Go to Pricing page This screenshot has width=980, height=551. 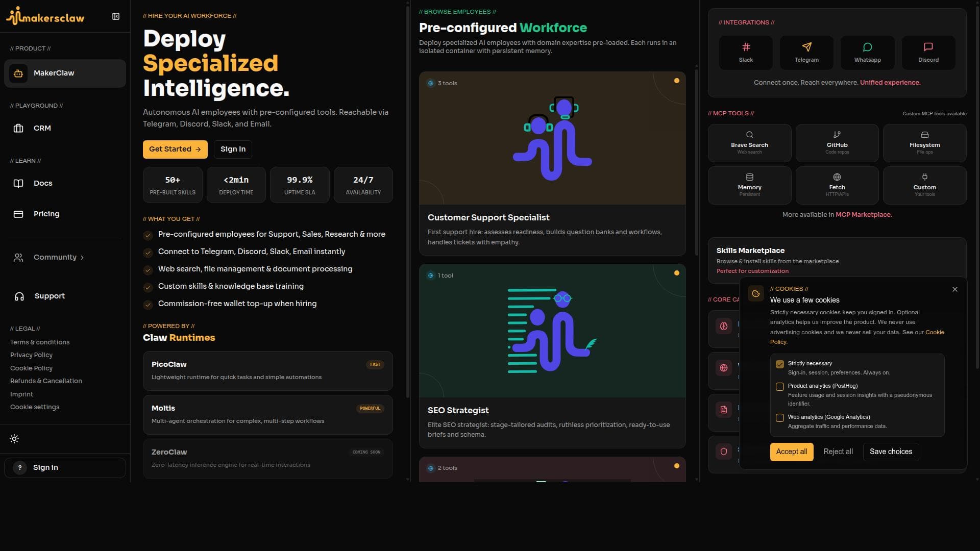65,214
